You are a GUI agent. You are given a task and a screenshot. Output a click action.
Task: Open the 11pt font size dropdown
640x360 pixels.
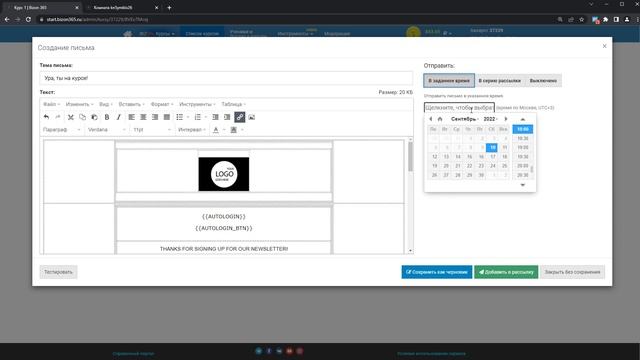[x=152, y=130]
